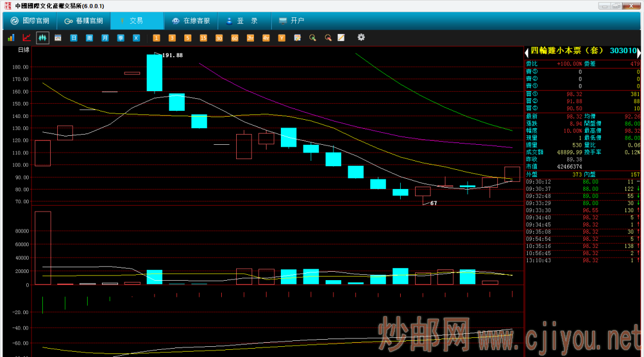
Task: Select the candlestick chart icon
Action: (42, 38)
